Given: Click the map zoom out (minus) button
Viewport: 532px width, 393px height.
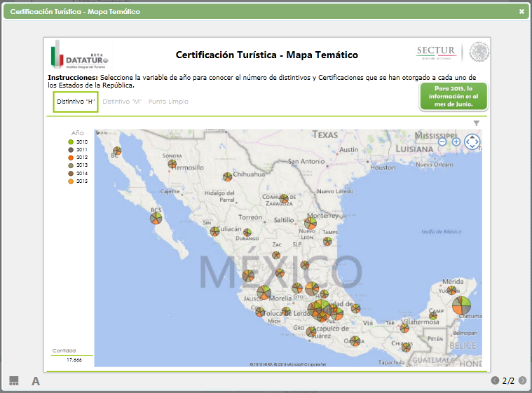Looking at the screenshot, I should (x=442, y=142).
